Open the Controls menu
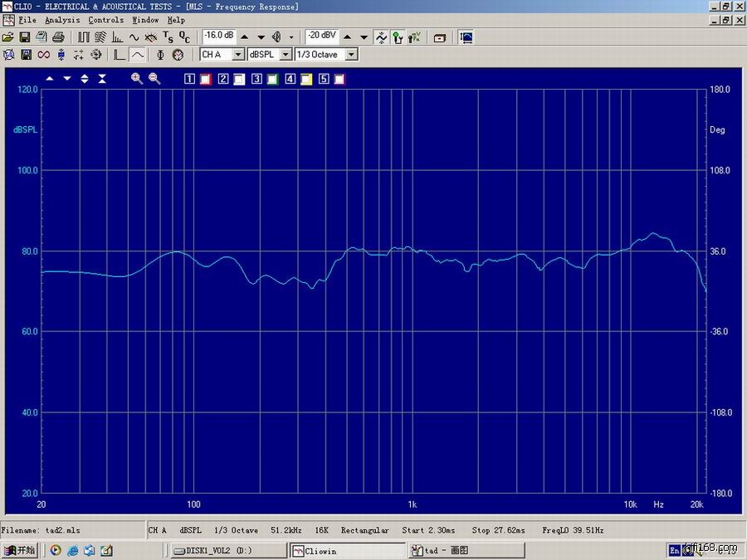The height and width of the screenshot is (560, 747). click(105, 20)
